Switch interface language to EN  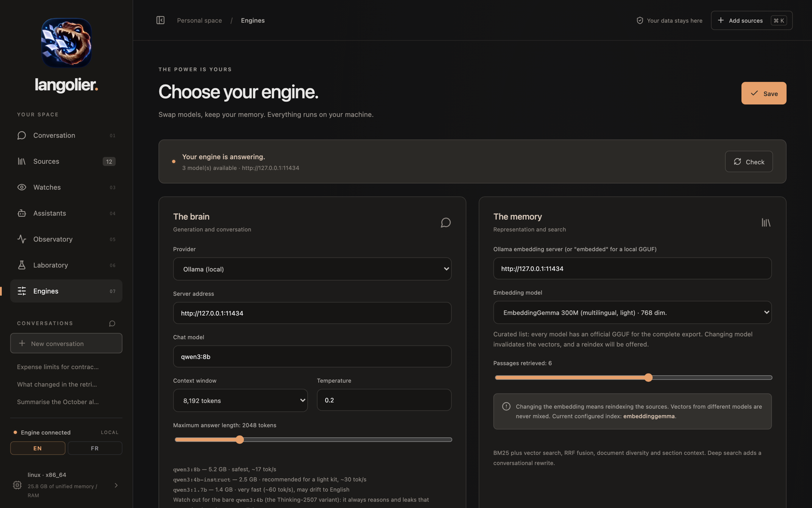pos(38,448)
